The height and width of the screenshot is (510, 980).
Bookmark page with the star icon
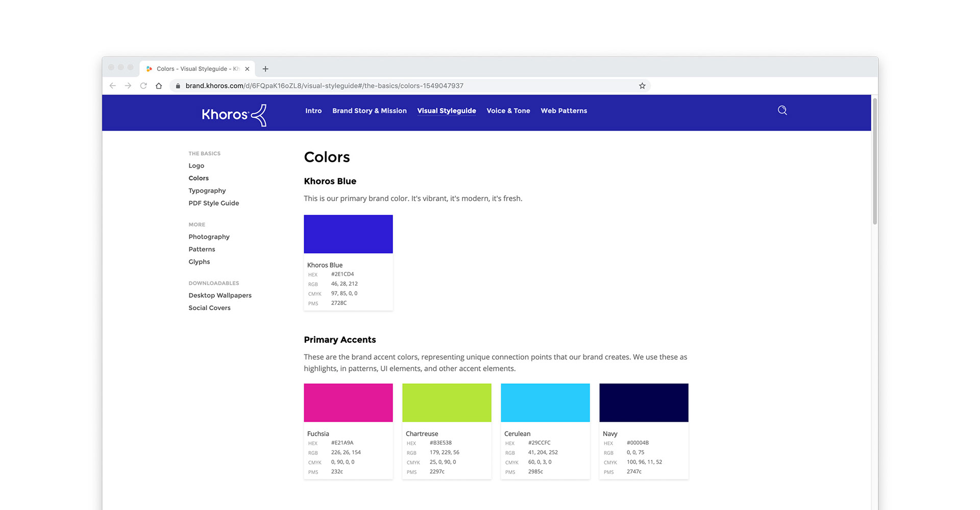coord(642,86)
